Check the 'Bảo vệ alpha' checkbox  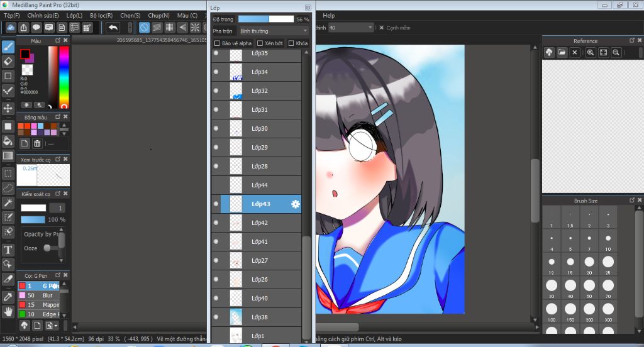point(217,43)
